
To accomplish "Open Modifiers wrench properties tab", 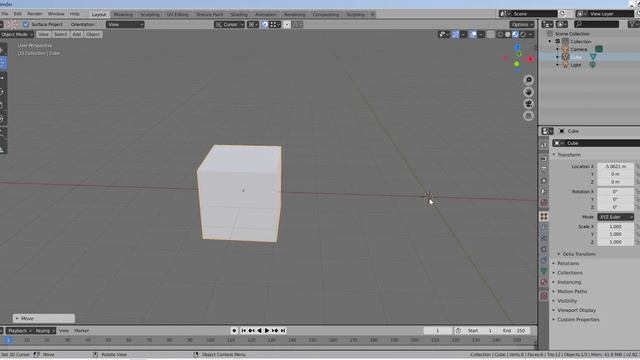I will tap(544, 227).
